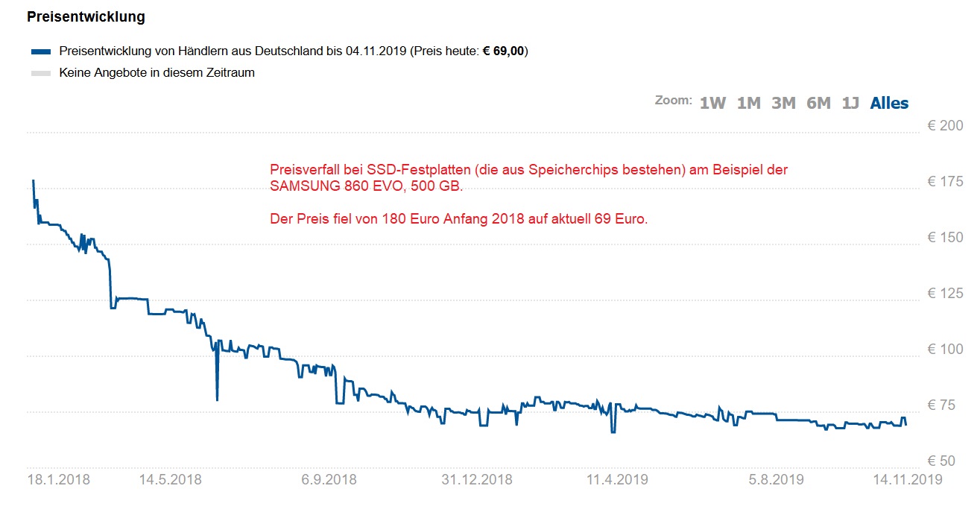This screenshot has height=515, width=980.
Task: Click the € 100 price axis label
Action: click(945, 349)
